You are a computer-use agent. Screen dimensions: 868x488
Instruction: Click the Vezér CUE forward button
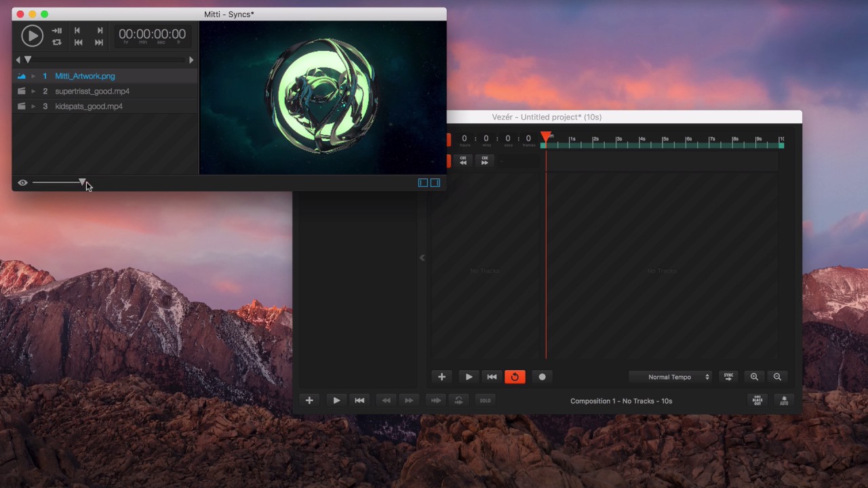click(x=484, y=161)
